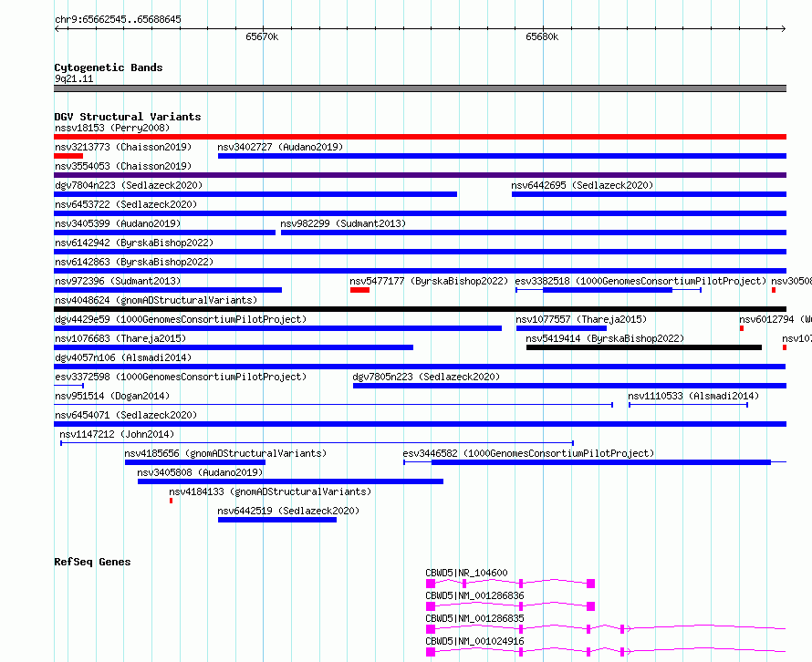Click the nsv5477177 (ByrskaBishop2022) label
812x662 pixels.
point(429,281)
